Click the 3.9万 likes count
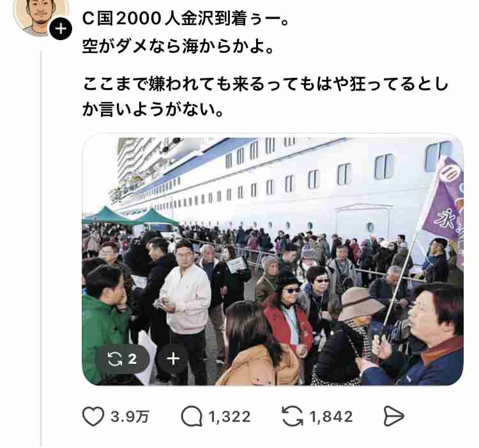This screenshot has width=479, height=448. coord(130,417)
